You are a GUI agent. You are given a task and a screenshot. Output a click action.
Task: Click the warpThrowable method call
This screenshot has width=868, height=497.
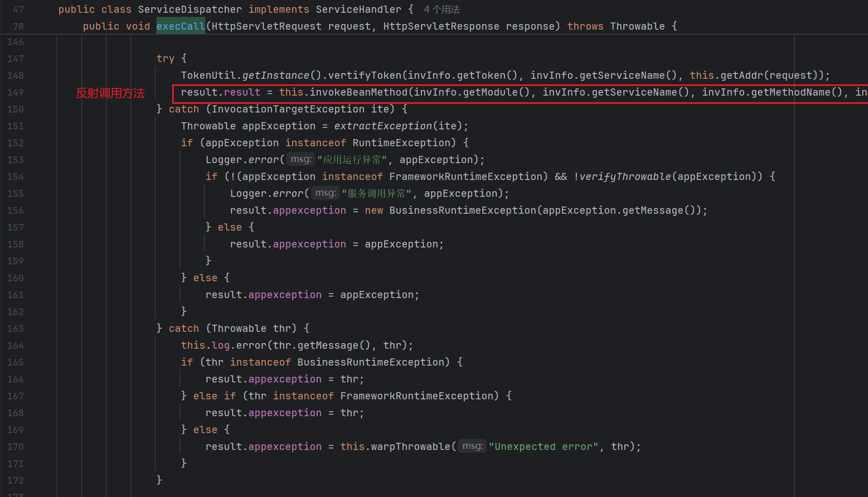(411, 447)
